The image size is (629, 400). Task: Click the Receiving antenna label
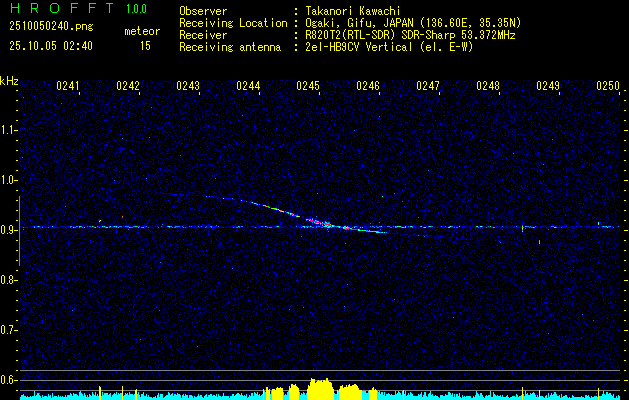(230, 47)
